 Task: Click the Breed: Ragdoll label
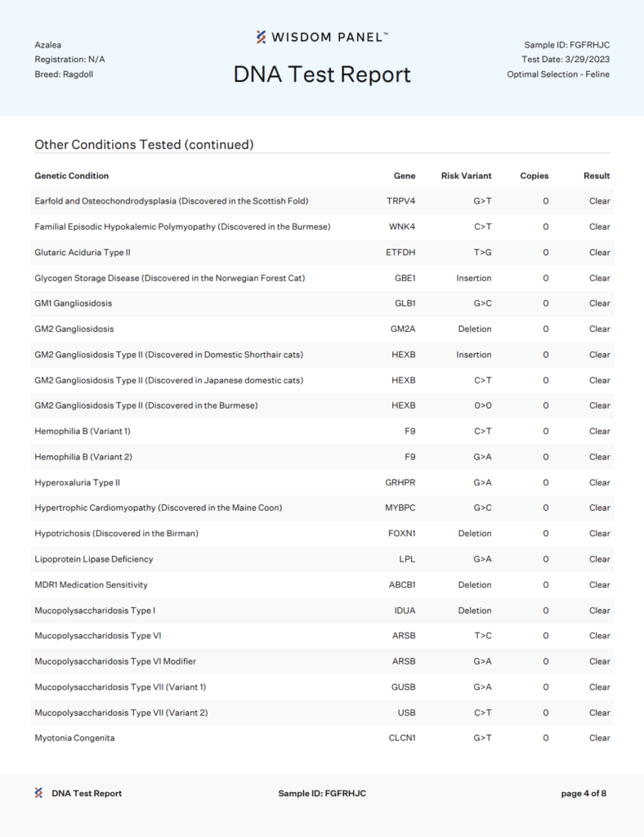tap(64, 74)
